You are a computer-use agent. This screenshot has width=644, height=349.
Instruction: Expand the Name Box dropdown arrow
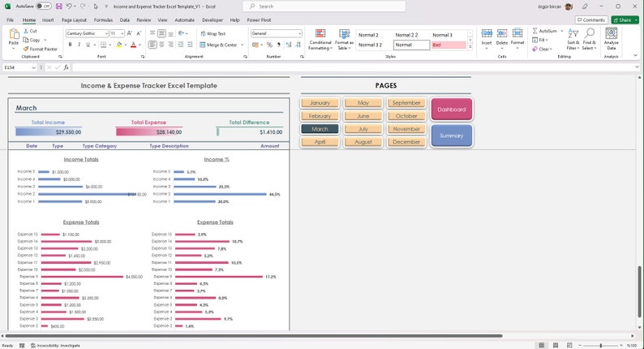34,67
